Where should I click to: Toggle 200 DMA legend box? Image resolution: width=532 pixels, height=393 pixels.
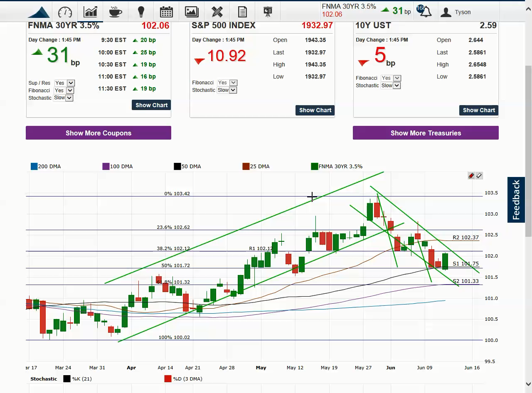click(34, 167)
